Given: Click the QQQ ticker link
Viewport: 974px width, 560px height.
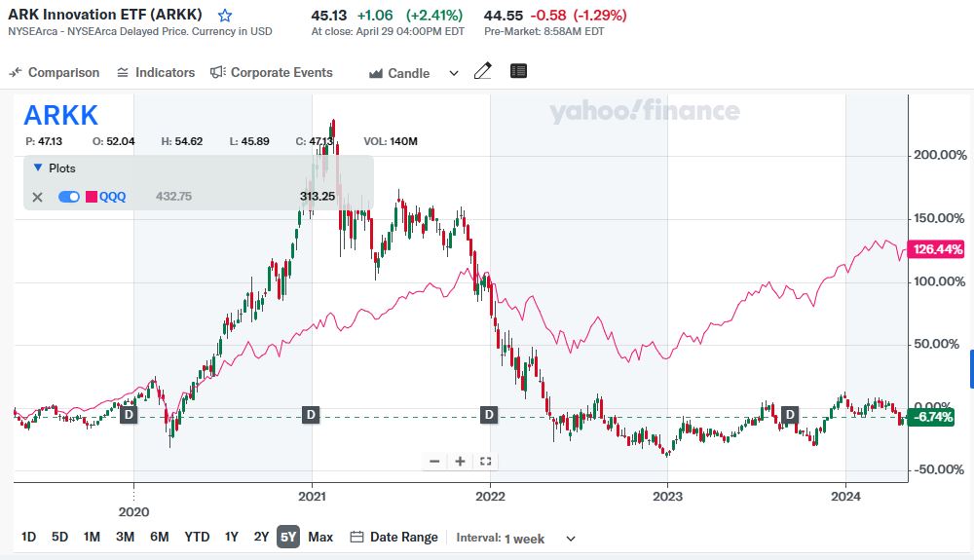Looking at the screenshot, I should (112, 197).
